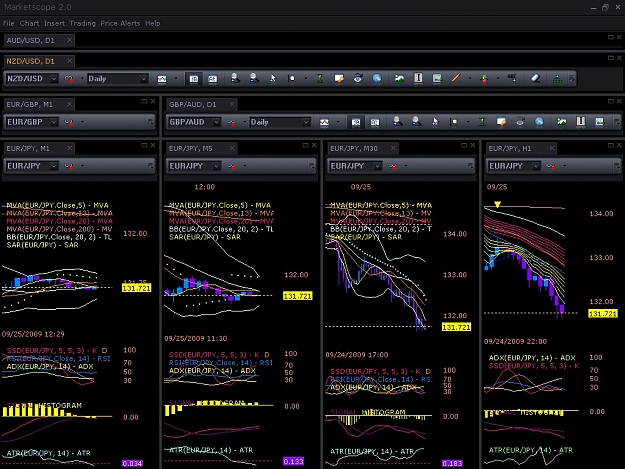This screenshot has height=469, width=625.
Task: Click the eye icon in NZD/USD toolbar
Action: pyautogui.click(x=358, y=78)
